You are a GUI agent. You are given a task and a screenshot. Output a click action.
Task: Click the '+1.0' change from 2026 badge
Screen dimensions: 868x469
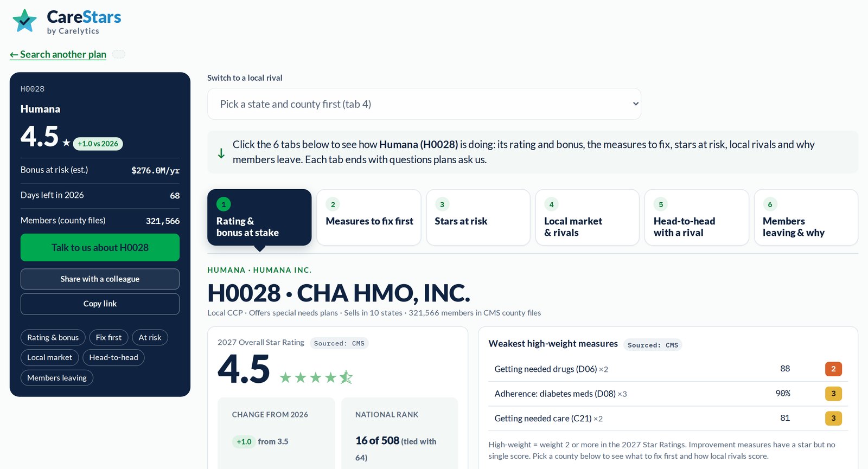[x=244, y=441]
